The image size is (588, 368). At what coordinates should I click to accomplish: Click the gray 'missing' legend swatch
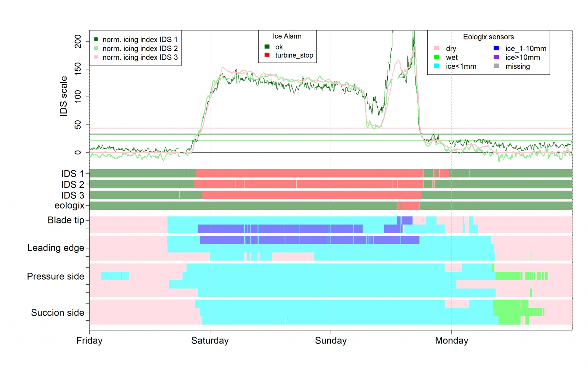[x=496, y=66]
